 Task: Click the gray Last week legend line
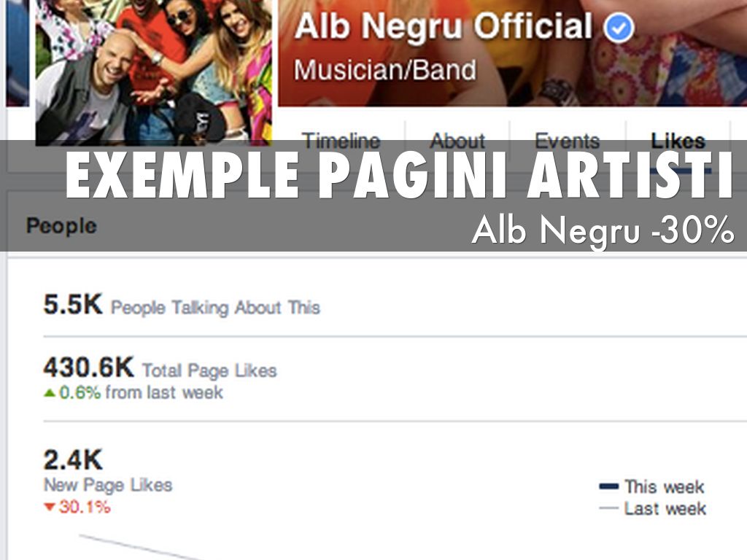pos(608,508)
